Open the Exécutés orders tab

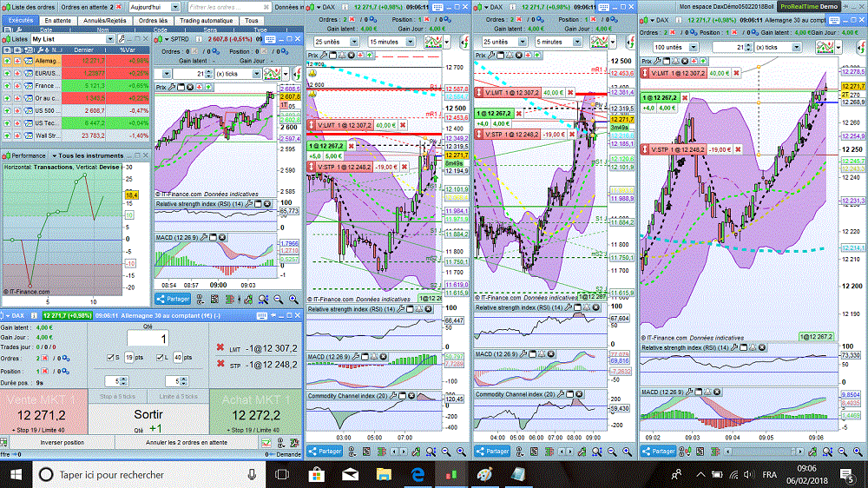pos(21,21)
